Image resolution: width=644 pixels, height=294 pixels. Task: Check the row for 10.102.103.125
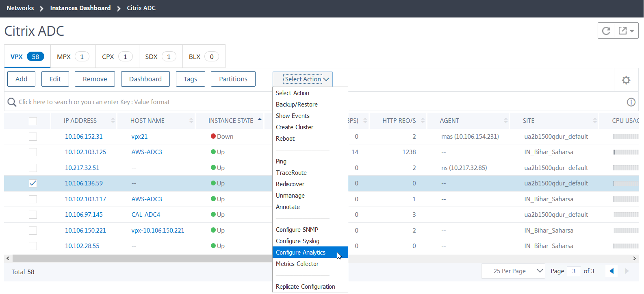tap(33, 152)
